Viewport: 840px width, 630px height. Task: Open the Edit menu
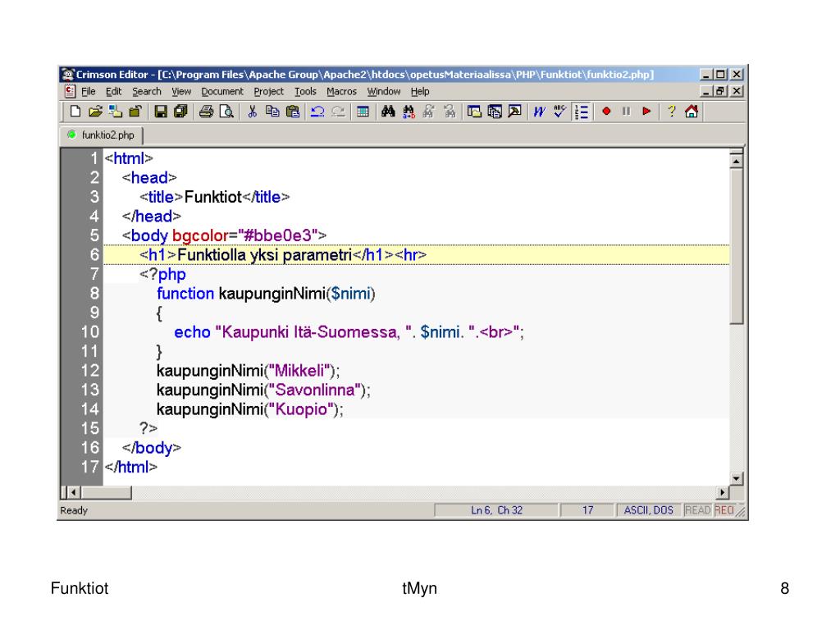113,92
